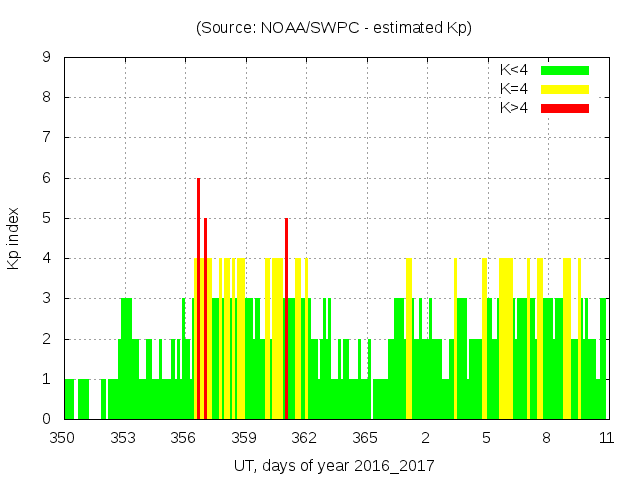Screen dimensions: 640x480
Task: Click the 9 label on the y-axis
Action: click(47, 58)
